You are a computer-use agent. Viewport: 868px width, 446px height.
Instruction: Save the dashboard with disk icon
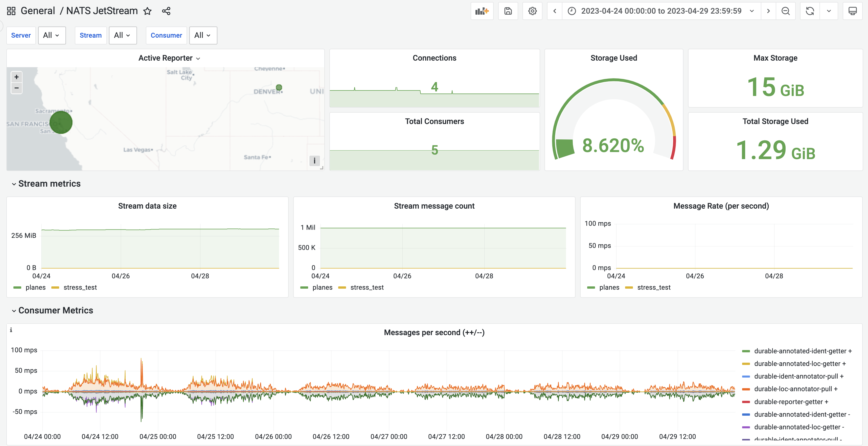(508, 11)
